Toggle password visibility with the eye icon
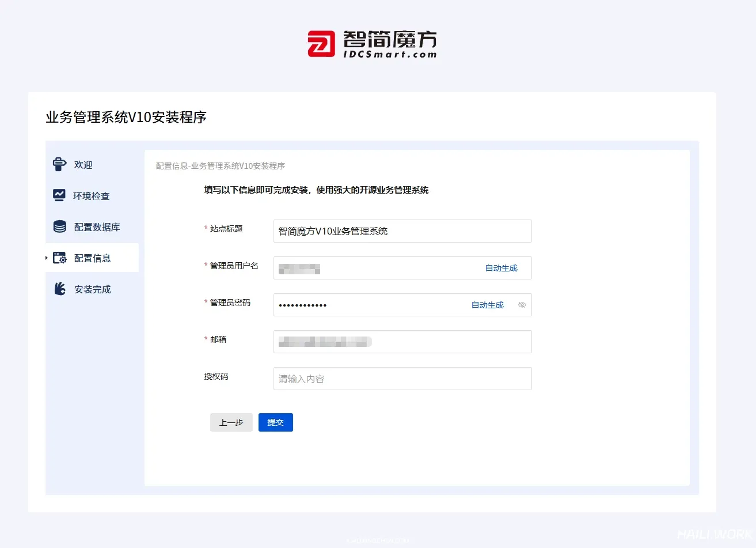Image resolution: width=756 pixels, height=548 pixels. 522,305
